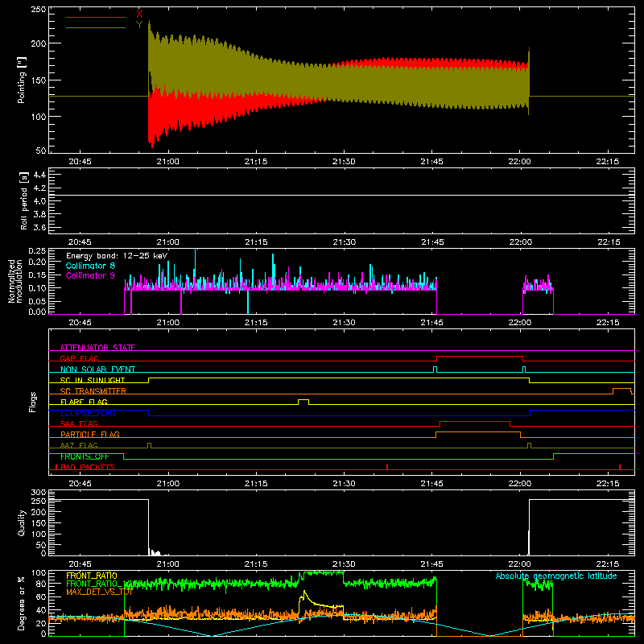Click the green FRONTS_OFF label
Image resolution: width=644 pixels, height=644 pixels.
pyautogui.click(x=85, y=456)
